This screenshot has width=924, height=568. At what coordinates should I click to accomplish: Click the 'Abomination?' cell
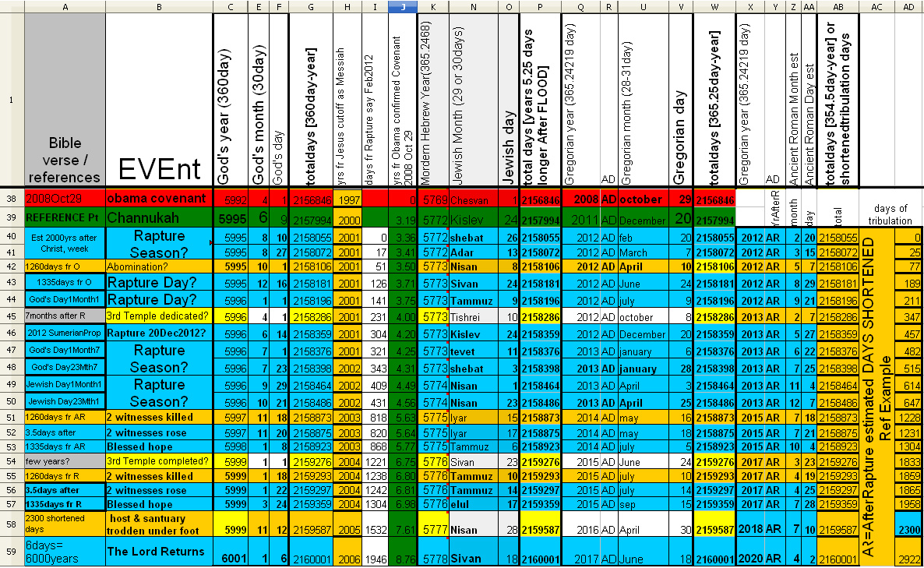tap(159, 266)
